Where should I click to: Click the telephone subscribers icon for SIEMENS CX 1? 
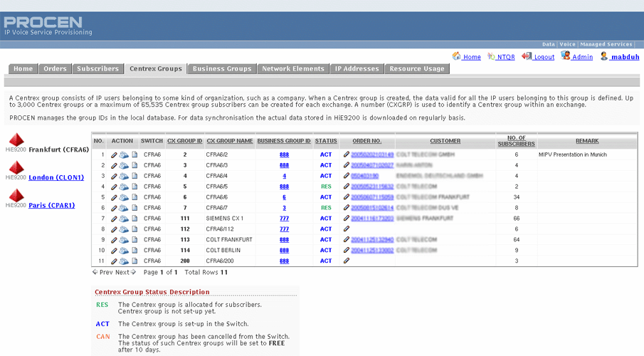[x=124, y=219]
